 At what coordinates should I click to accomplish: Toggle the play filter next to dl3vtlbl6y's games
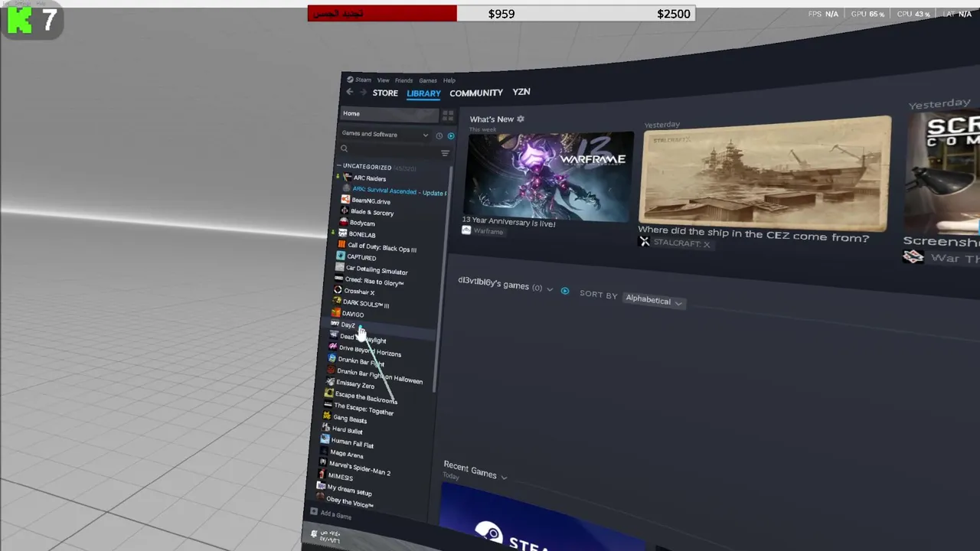[x=565, y=291]
